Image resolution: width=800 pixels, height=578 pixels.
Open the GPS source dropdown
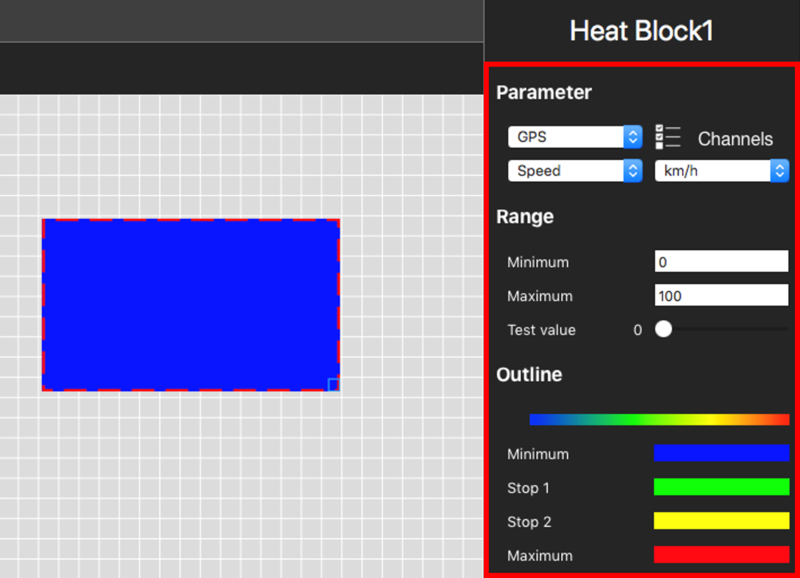pos(575,137)
